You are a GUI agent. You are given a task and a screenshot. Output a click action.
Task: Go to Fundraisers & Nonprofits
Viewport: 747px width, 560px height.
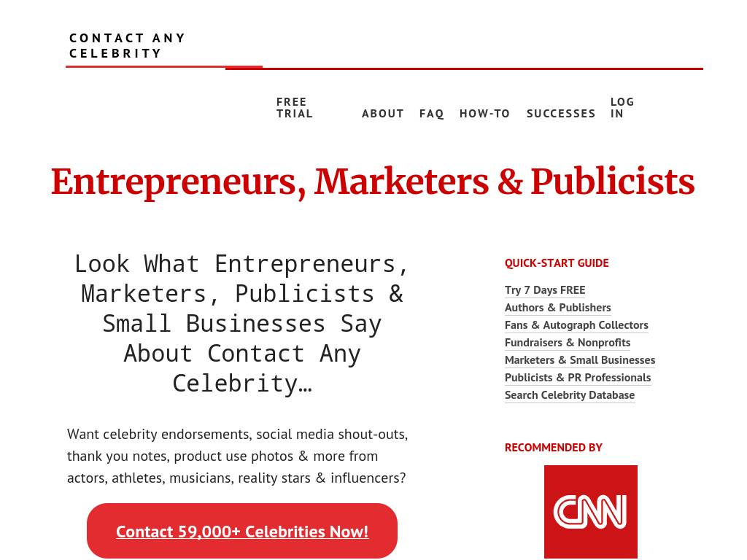[568, 343]
